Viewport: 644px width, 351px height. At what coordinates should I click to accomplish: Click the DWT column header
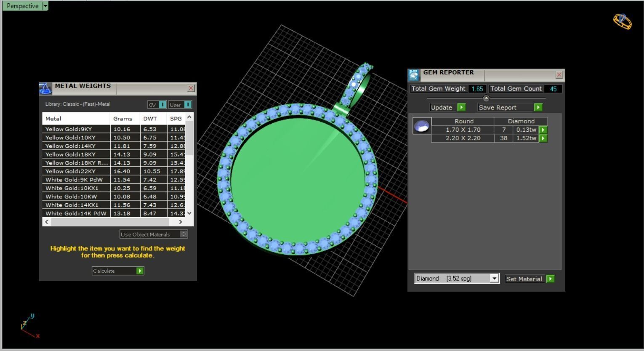coord(154,119)
